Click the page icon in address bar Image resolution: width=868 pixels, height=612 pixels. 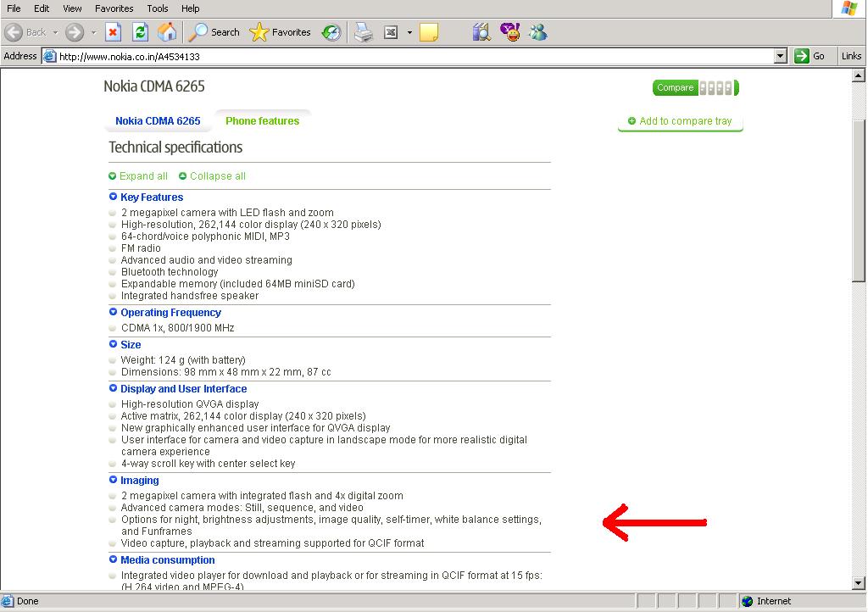pyautogui.click(x=50, y=56)
